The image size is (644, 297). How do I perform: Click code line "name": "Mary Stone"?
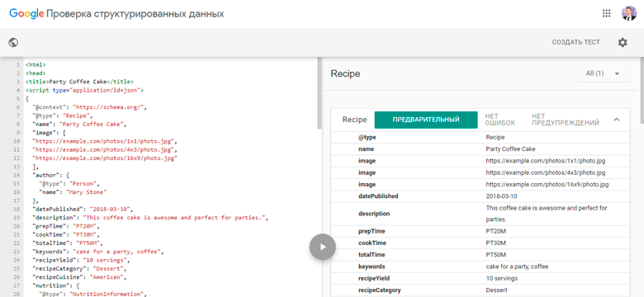tap(73, 192)
